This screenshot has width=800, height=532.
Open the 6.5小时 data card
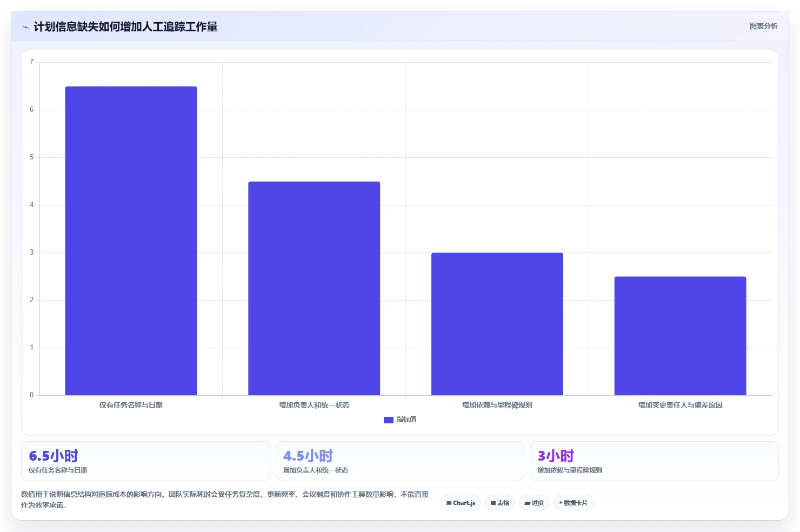[x=145, y=461]
